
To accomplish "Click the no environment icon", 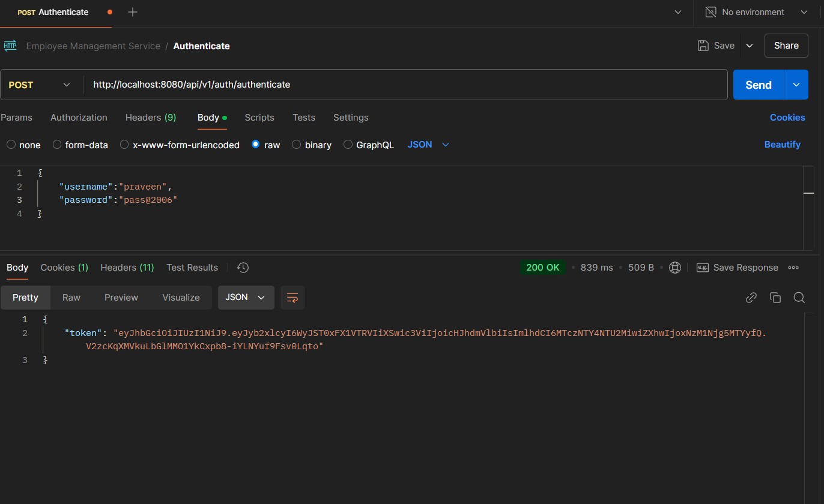I will point(710,12).
